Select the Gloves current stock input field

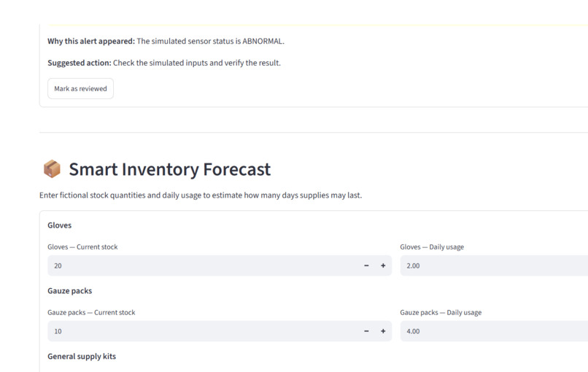203,266
